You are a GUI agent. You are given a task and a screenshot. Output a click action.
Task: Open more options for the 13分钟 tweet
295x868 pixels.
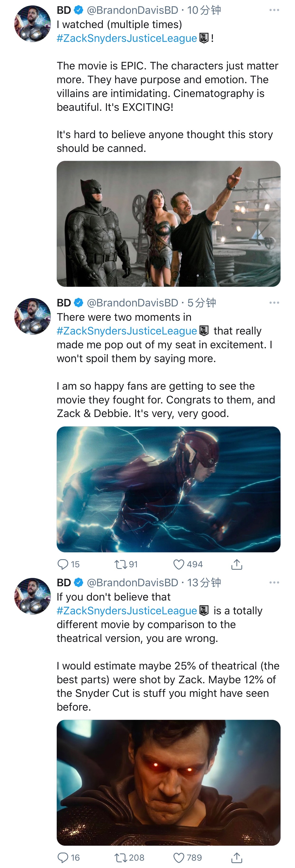tap(274, 582)
